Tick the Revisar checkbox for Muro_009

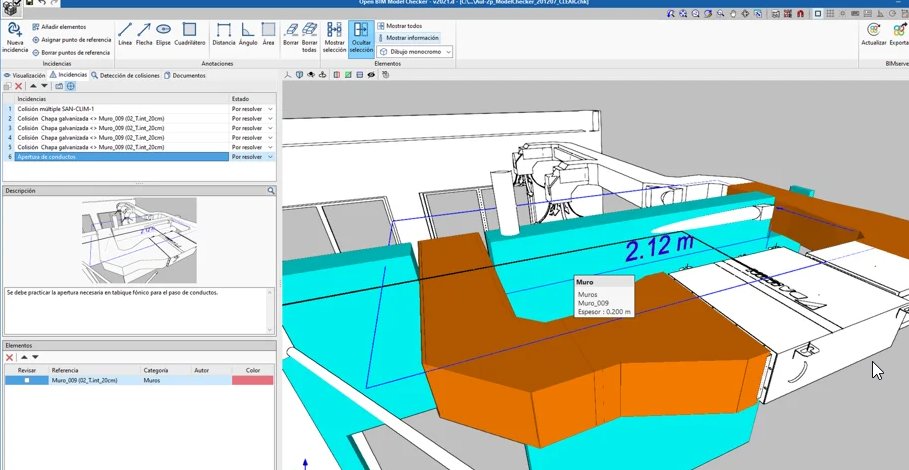click(x=27, y=380)
